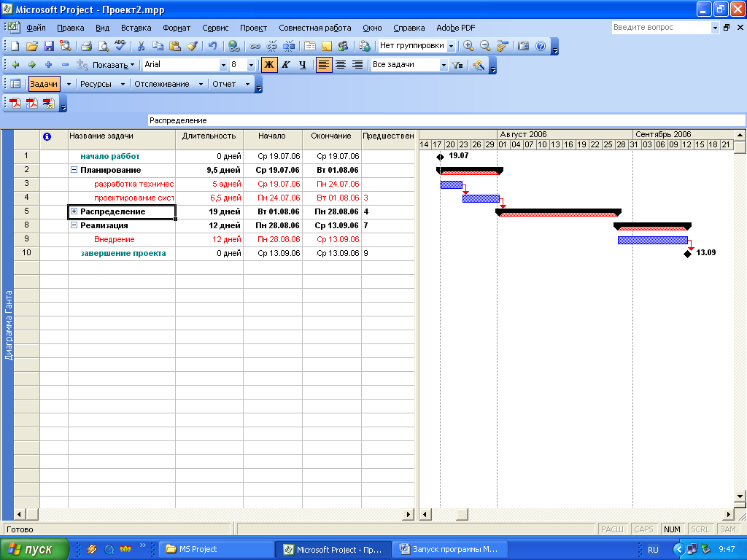The width and height of the screenshot is (747, 560).
Task: Click the Paste clipboard icon
Action: 175,46
